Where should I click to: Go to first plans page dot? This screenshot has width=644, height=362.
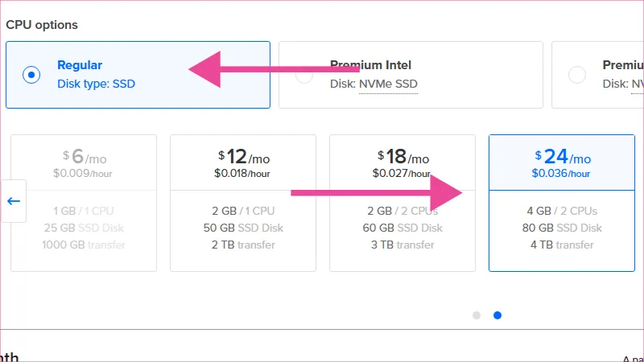477,315
